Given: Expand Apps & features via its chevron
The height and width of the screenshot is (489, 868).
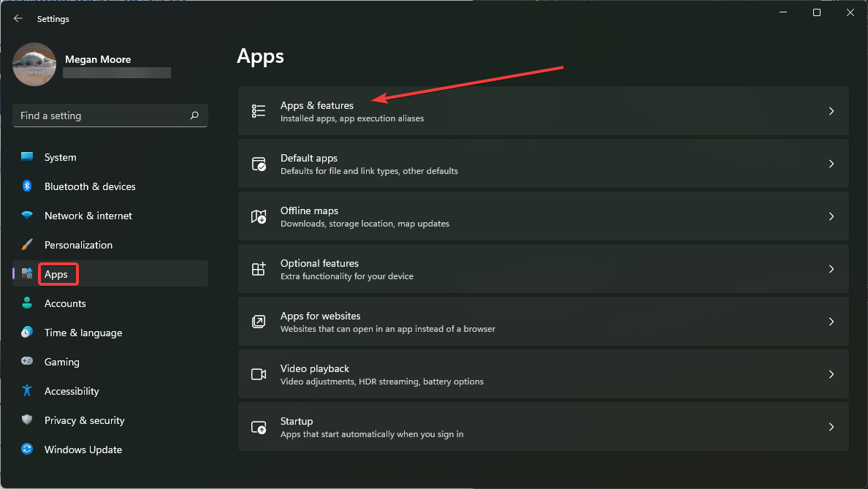Looking at the screenshot, I should (x=831, y=111).
